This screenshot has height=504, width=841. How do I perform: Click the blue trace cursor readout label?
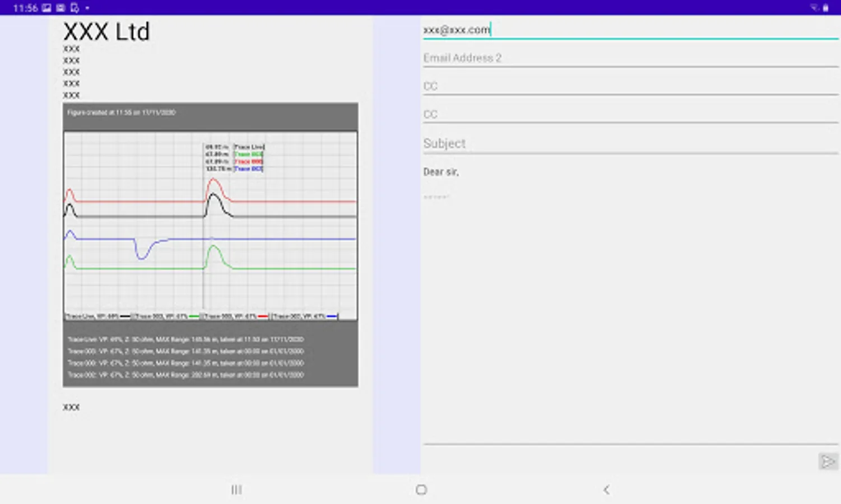tap(248, 169)
